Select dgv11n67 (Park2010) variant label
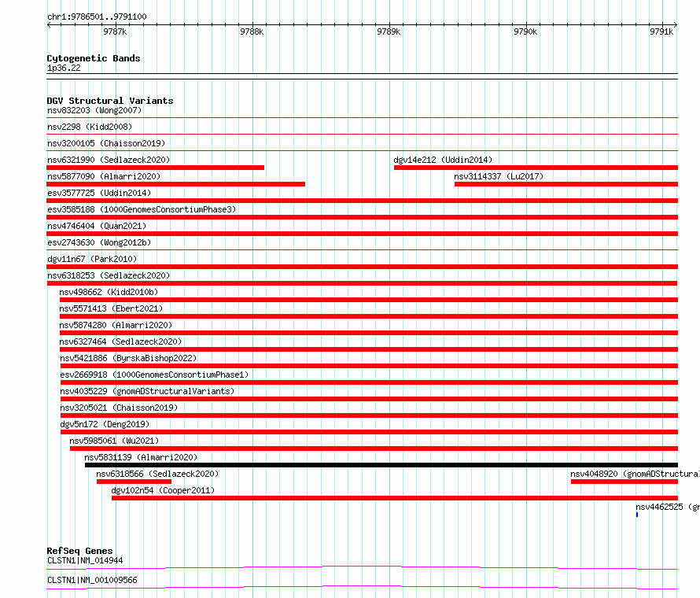 tap(92, 259)
